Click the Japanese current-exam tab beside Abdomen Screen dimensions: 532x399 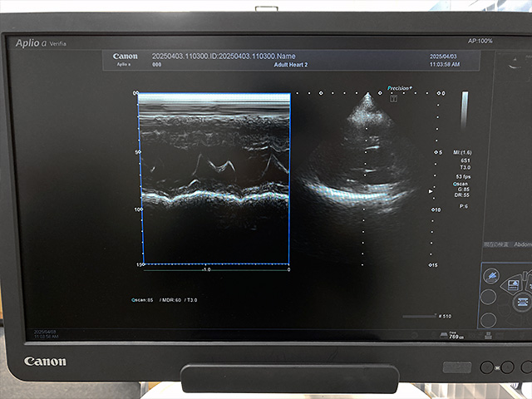tap(496, 244)
